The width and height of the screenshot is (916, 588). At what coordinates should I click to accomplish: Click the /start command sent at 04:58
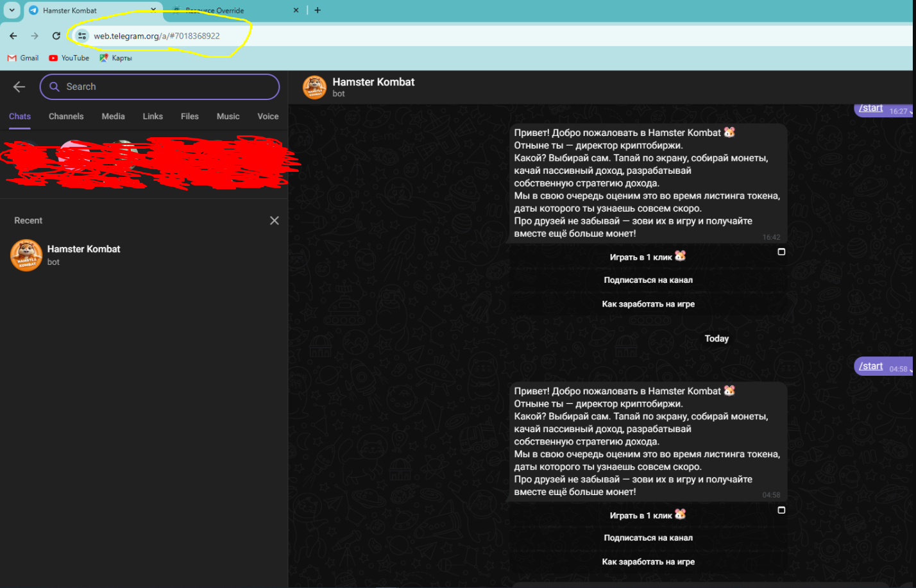coord(870,366)
